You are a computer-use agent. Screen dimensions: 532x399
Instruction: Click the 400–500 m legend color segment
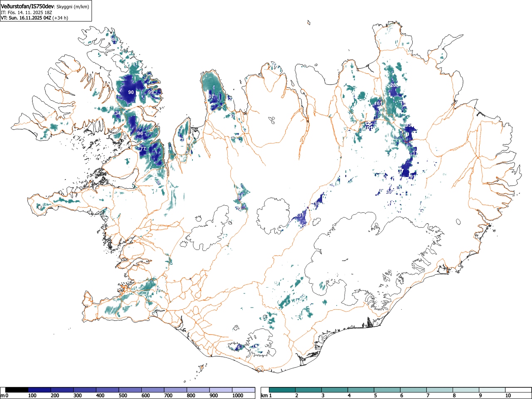pyautogui.click(x=108, y=390)
